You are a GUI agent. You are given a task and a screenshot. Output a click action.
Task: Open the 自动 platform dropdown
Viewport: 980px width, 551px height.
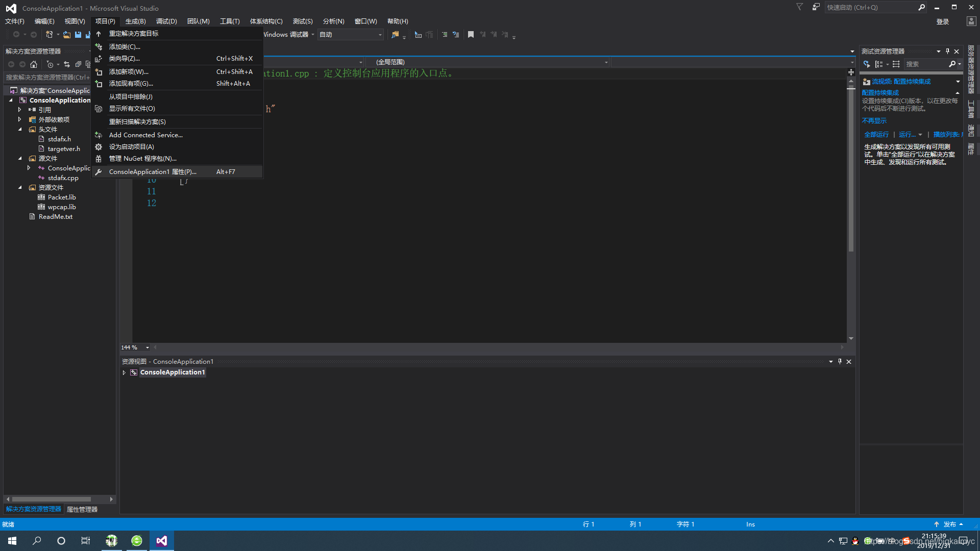point(380,35)
